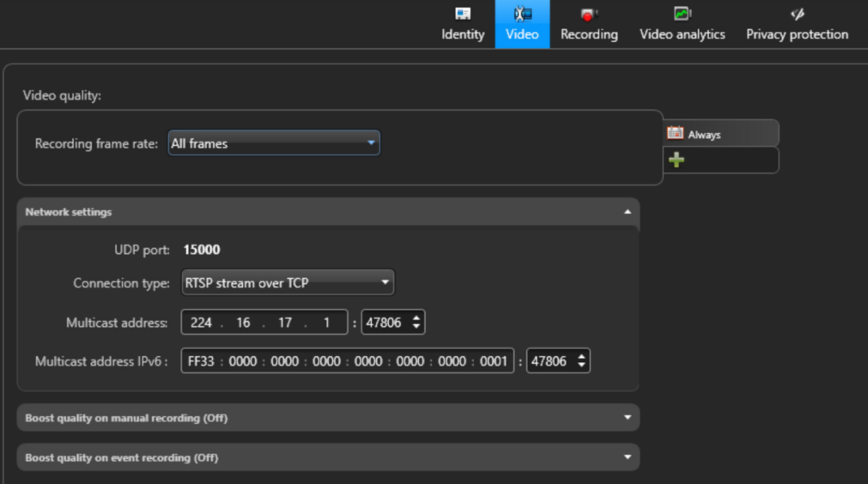Viewport: 868px width, 484px height.
Task: Expand Boost quality on event recording
Action: [628, 457]
